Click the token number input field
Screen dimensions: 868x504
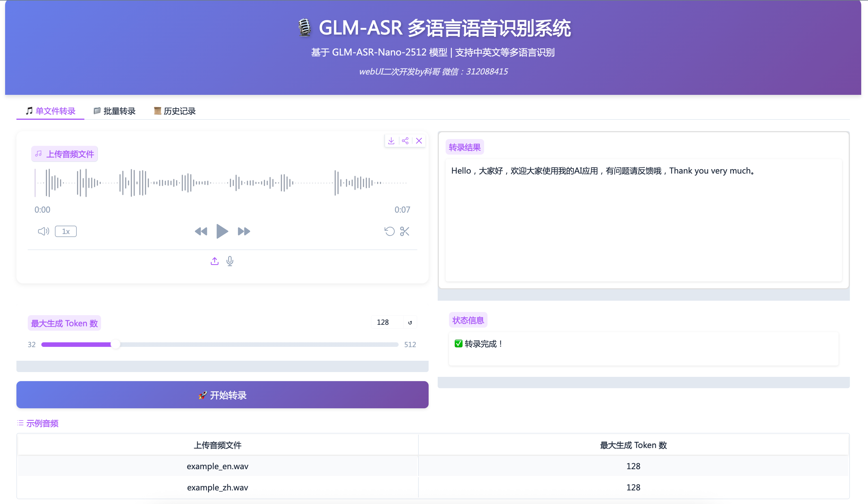387,323
